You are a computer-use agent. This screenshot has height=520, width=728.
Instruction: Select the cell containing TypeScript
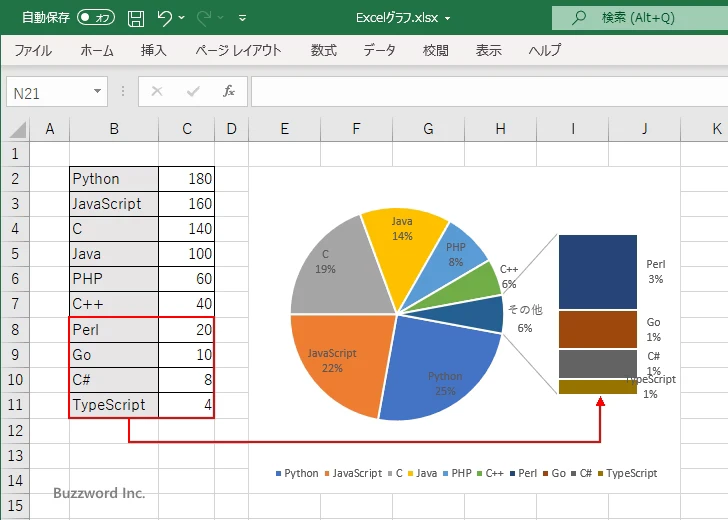pyautogui.click(x=114, y=405)
